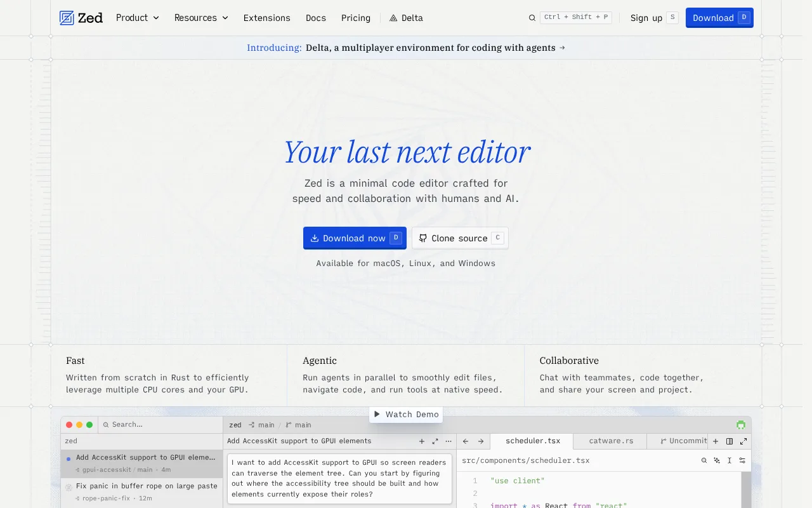812x508 pixels.
Task: Click the Download button in the header
Action: tap(719, 18)
